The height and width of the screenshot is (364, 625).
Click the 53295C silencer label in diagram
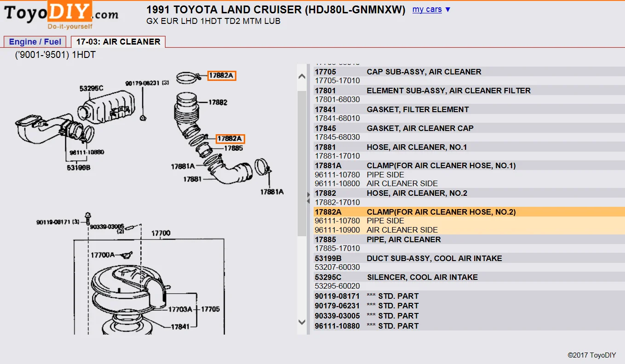tap(91, 88)
